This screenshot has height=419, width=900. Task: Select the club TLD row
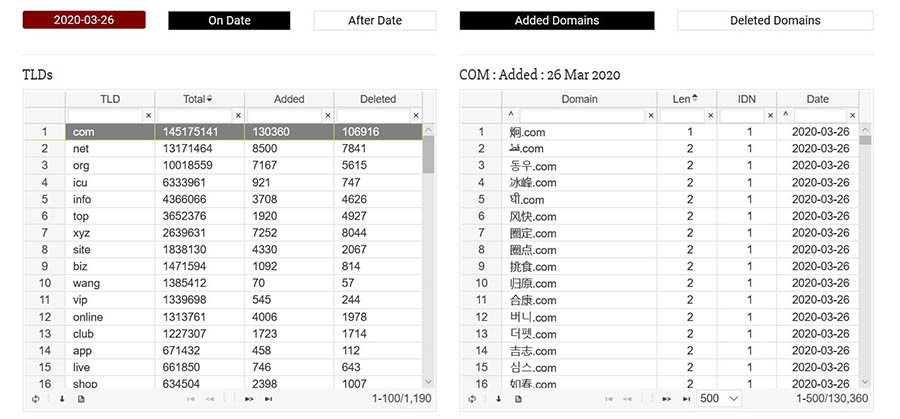(x=223, y=333)
